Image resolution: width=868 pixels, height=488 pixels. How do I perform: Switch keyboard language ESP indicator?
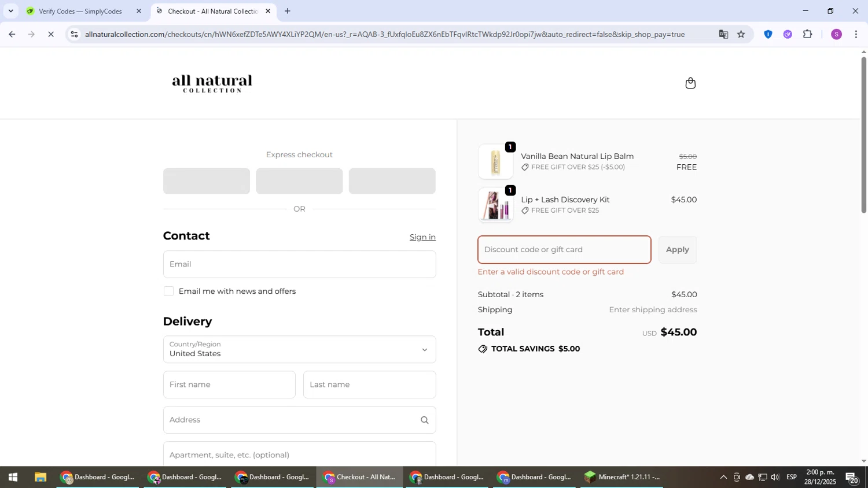[792, 478]
